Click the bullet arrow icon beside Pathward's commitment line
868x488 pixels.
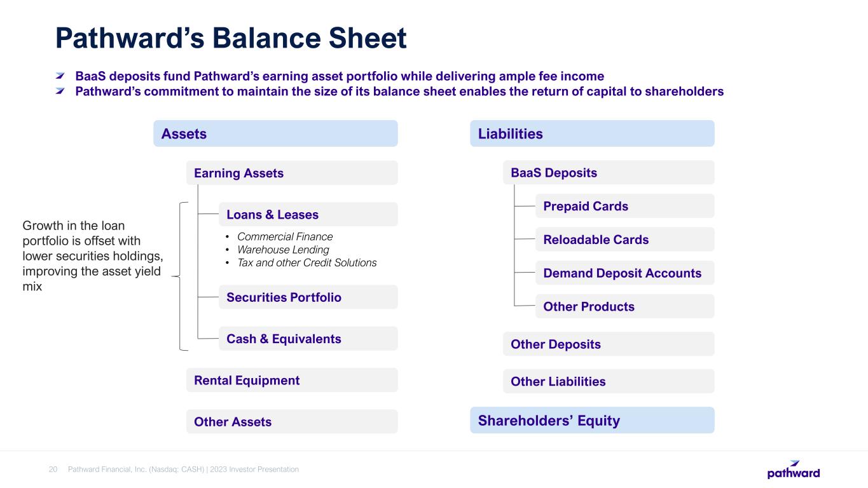61,91
